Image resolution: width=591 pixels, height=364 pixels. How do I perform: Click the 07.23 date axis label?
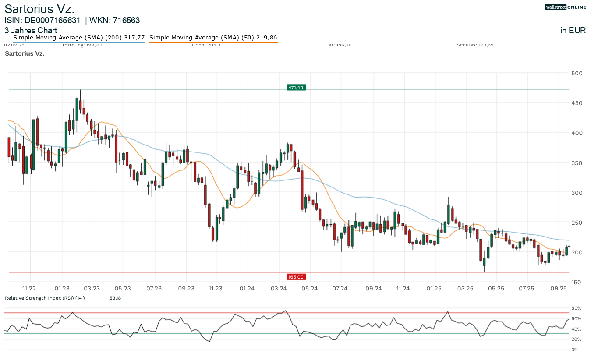click(x=154, y=288)
